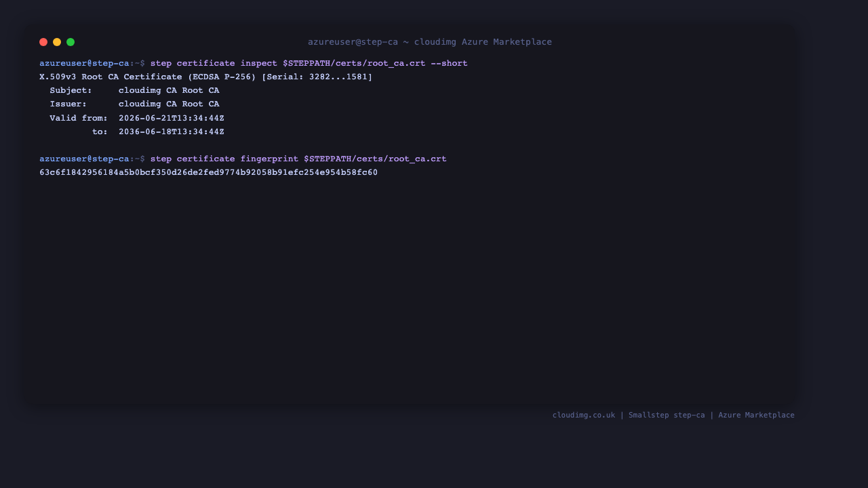Click the Subject value 'cloudimg CA Root CA'

click(x=169, y=91)
